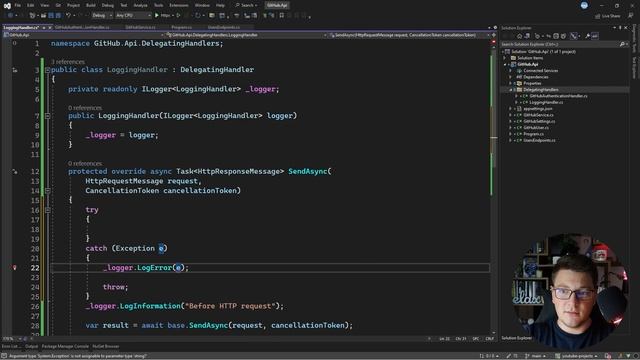The image size is (640, 360).
Task: Collapse the try block outline
Action: click(47, 210)
